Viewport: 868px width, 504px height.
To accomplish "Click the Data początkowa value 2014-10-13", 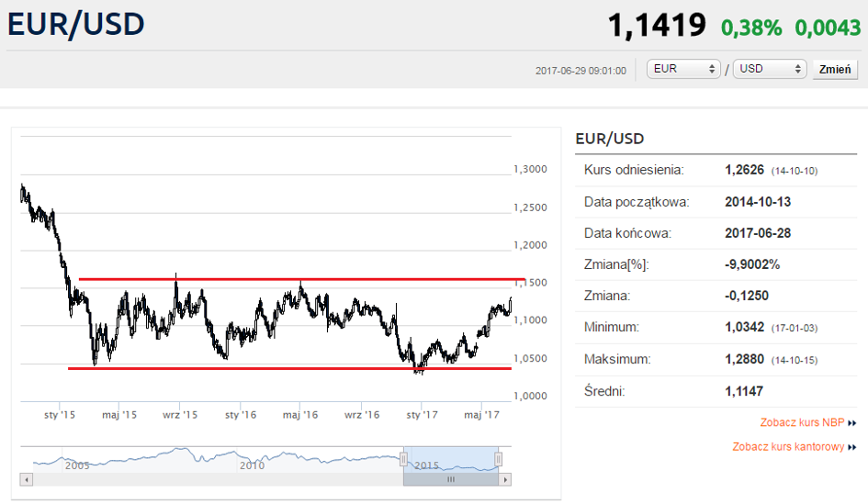I will click(757, 202).
